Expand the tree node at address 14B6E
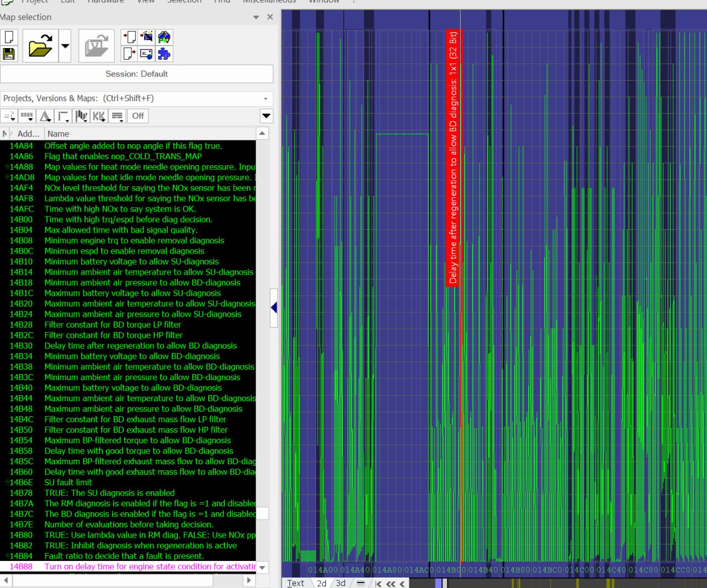707x588 pixels. [7, 482]
